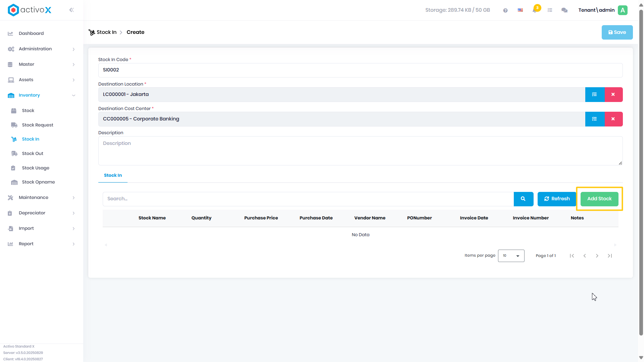Image resolution: width=644 pixels, height=362 pixels.
Task: Click the Stock In breadcrumb cart icon
Action: point(92,33)
